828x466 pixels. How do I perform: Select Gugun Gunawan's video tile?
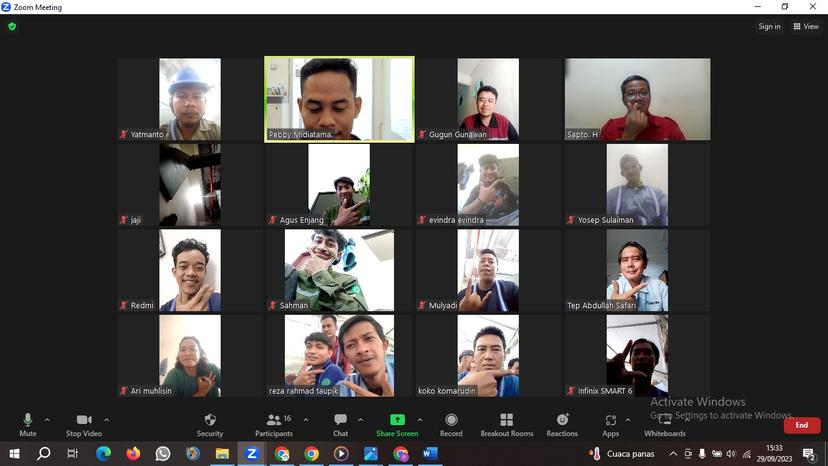click(488, 99)
